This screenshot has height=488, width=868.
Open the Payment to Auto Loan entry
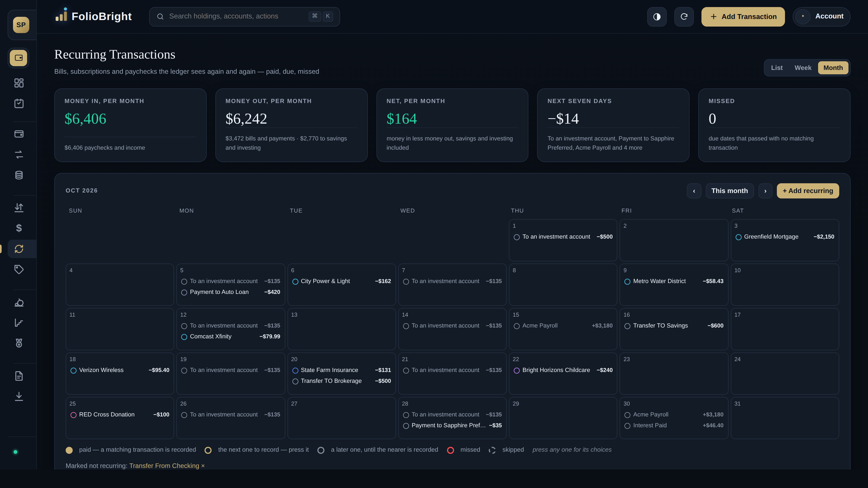(x=231, y=292)
